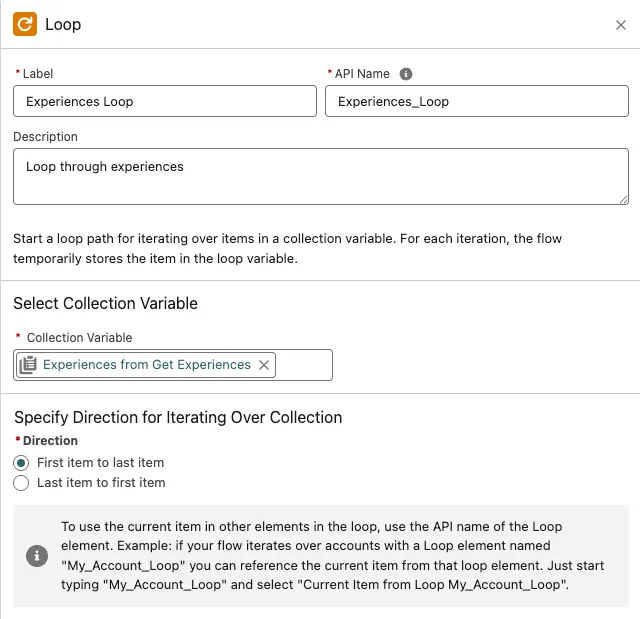Click the Specify Direction for Iterating heading
Screen dimensions: 640x619
click(178, 417)
